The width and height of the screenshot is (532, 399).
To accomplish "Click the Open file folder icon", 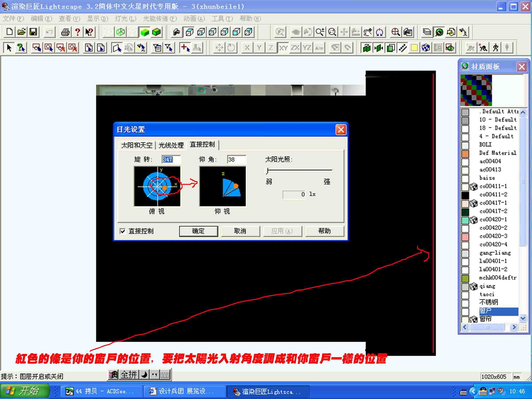I will pos(21,32).
